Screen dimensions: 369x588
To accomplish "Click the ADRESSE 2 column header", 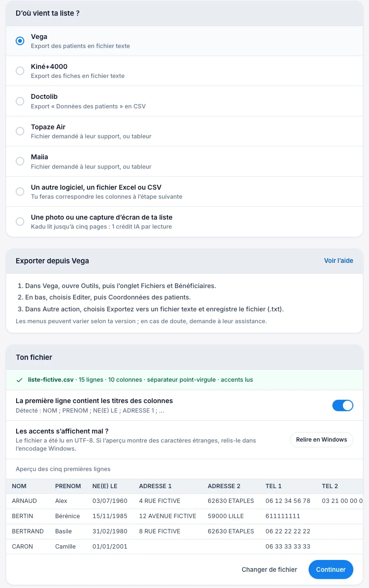I will pos(224,486).
